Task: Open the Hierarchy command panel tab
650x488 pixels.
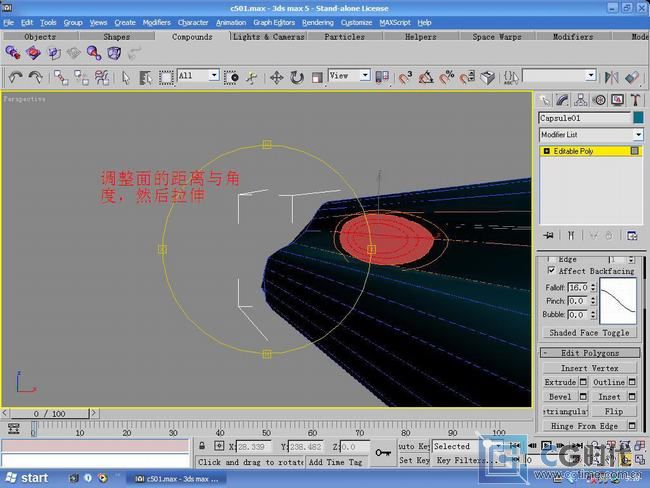Action: (x=580, y=100)
